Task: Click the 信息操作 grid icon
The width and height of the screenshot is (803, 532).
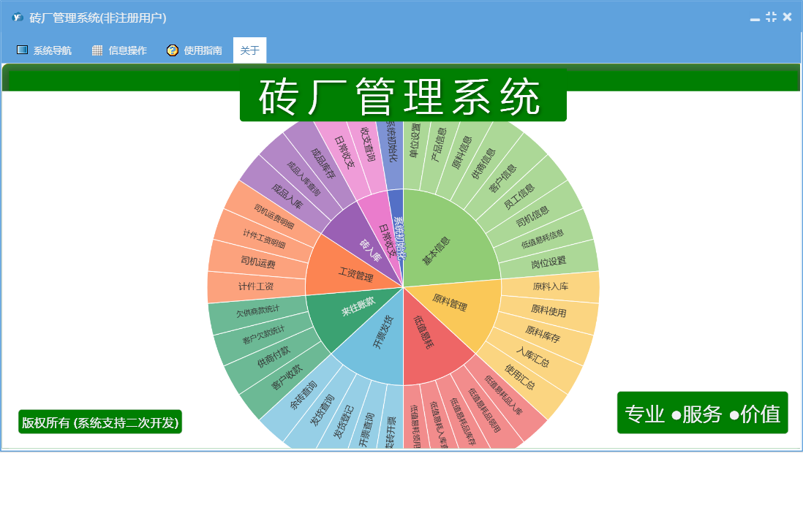Action: 97,50
